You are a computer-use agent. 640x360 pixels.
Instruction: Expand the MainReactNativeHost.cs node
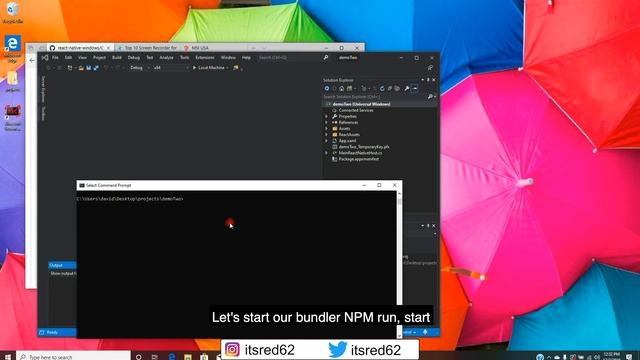326,153
